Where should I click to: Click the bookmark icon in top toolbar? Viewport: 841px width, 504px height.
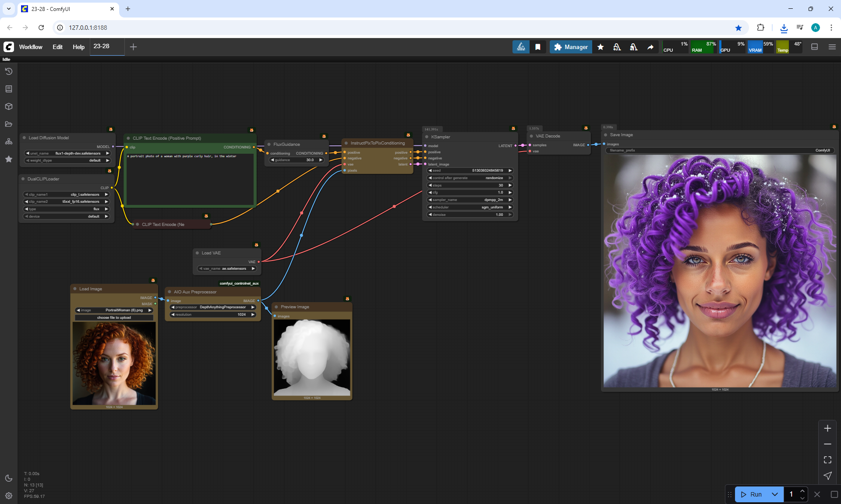point(537,47)
